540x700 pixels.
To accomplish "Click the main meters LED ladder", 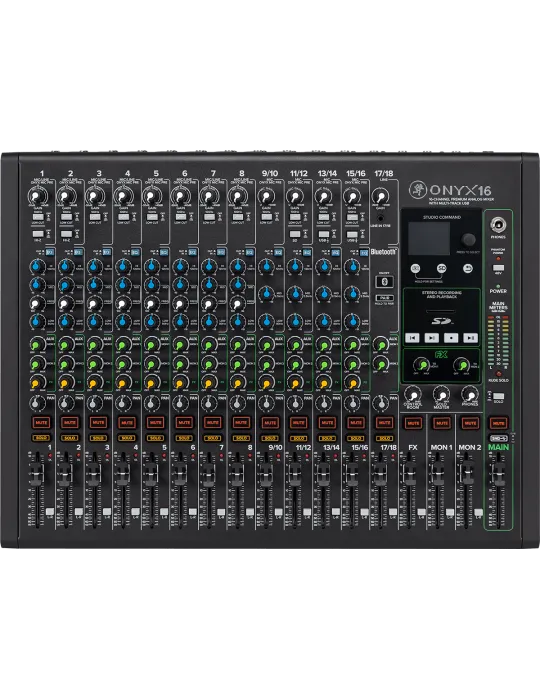I will [x=498, y=341].
